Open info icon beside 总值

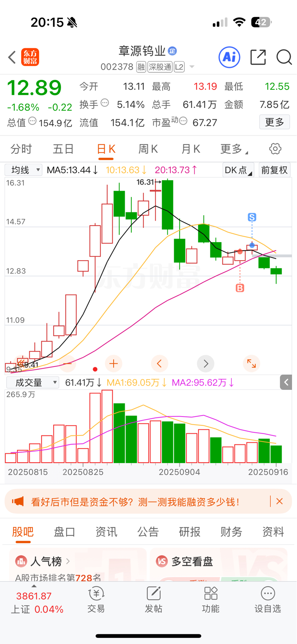(32, 121)
